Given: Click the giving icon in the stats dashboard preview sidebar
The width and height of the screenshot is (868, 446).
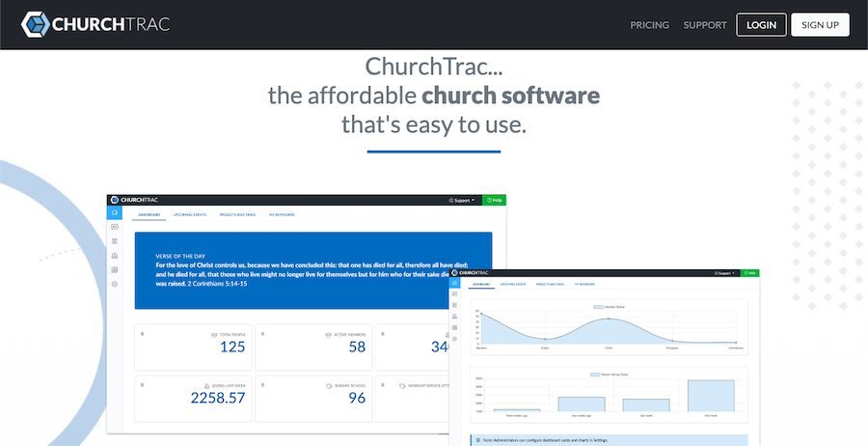Looking at the screenshot, I should click(115, 256).
